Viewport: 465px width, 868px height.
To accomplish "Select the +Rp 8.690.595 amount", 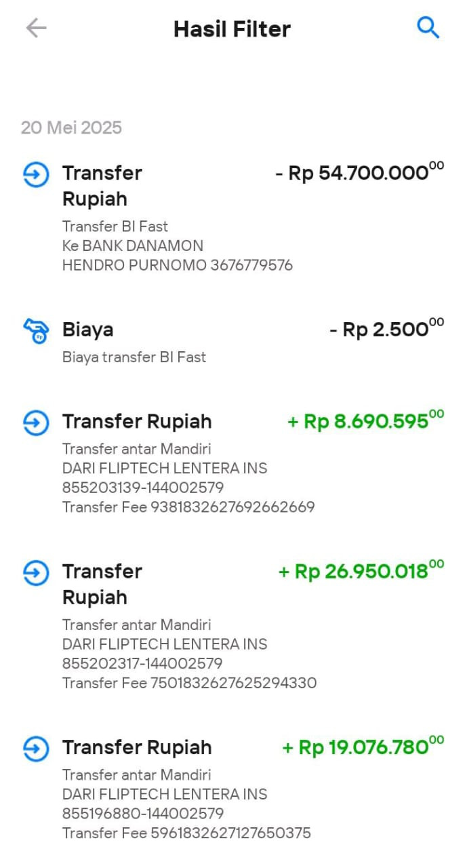I will [x=366, y=421].
